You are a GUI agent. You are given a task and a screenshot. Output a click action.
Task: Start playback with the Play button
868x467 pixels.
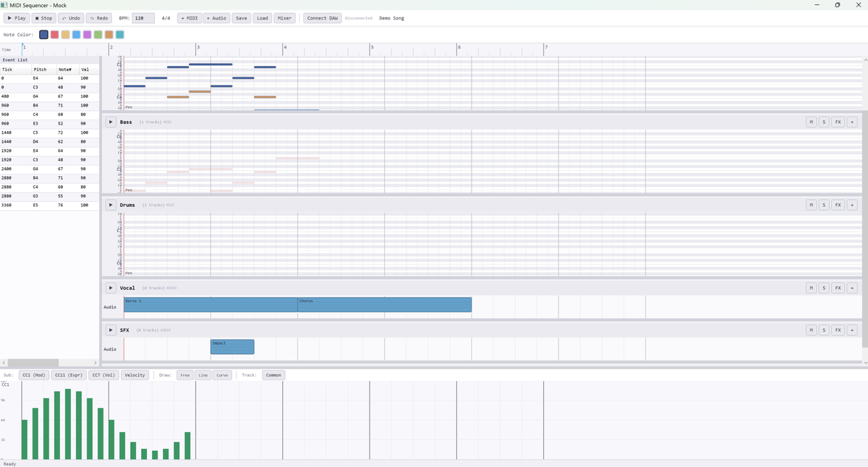coord(17,18)
